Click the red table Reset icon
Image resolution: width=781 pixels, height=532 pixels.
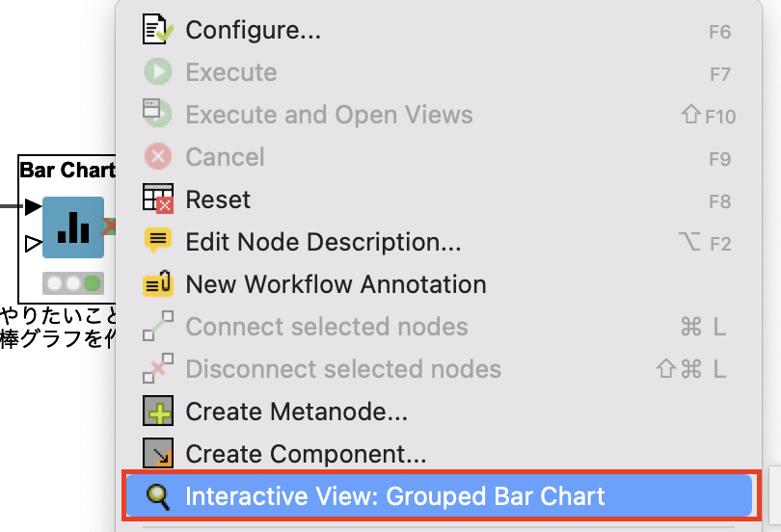tap(158, 199)
